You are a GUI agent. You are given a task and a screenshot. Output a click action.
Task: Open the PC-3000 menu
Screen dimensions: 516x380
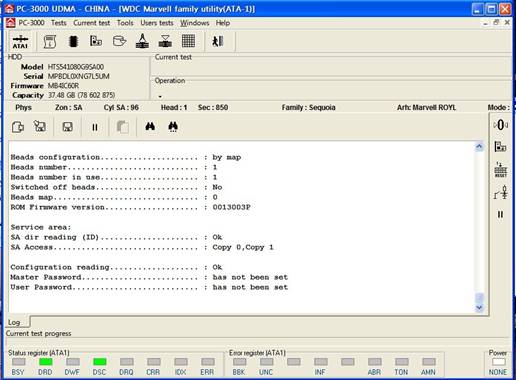[31, 23]
